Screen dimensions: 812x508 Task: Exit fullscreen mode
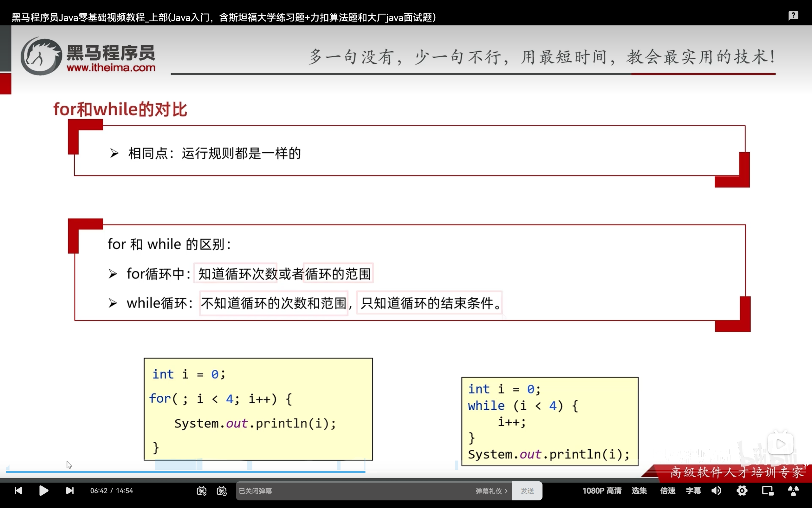coord(793,491)
